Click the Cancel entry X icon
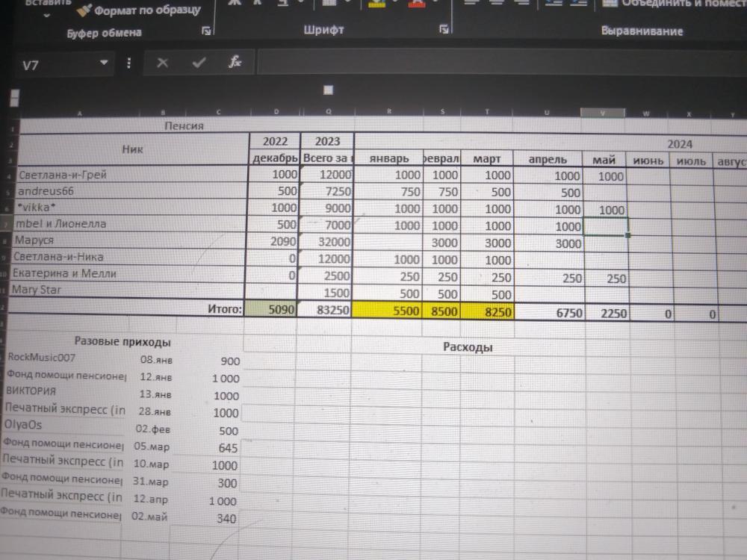This screenshot has width=747, height=560. coord(162,63)
